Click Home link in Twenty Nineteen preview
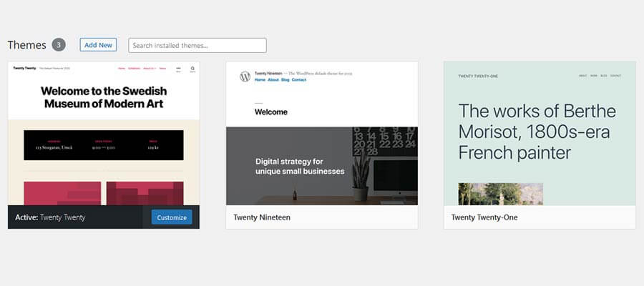This screenshot has width=644, height=286. click(260, 80)
